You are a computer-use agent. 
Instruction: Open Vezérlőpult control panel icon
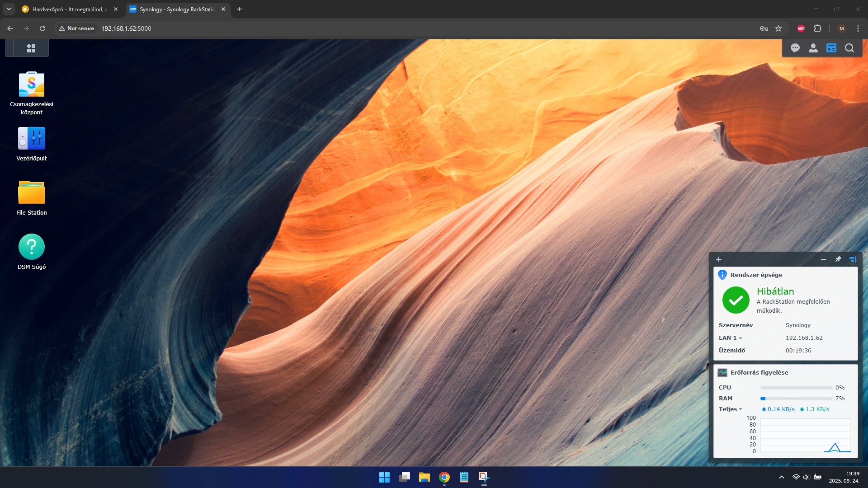coord(31,138)
